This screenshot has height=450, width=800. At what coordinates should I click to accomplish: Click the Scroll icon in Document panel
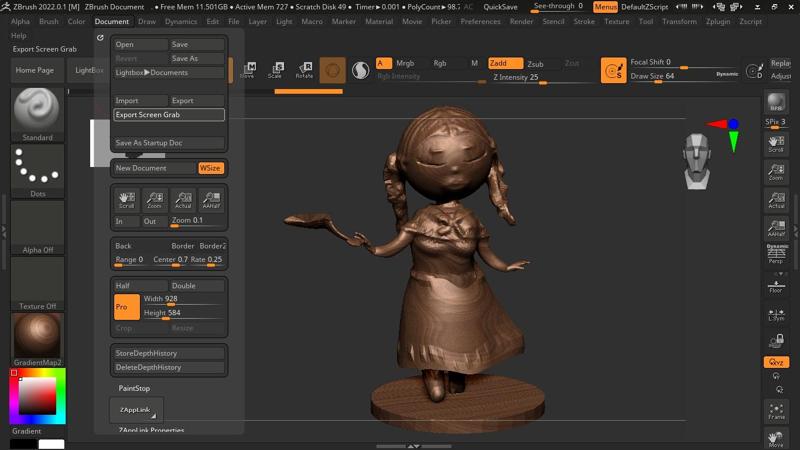click(x=126, y=199)
